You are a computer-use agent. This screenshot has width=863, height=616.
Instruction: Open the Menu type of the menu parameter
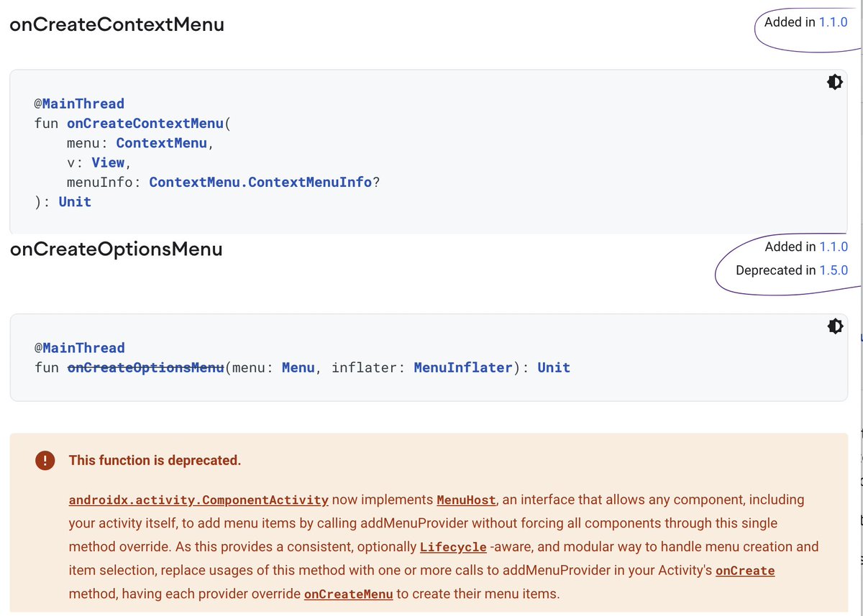(x=298, y=367)
